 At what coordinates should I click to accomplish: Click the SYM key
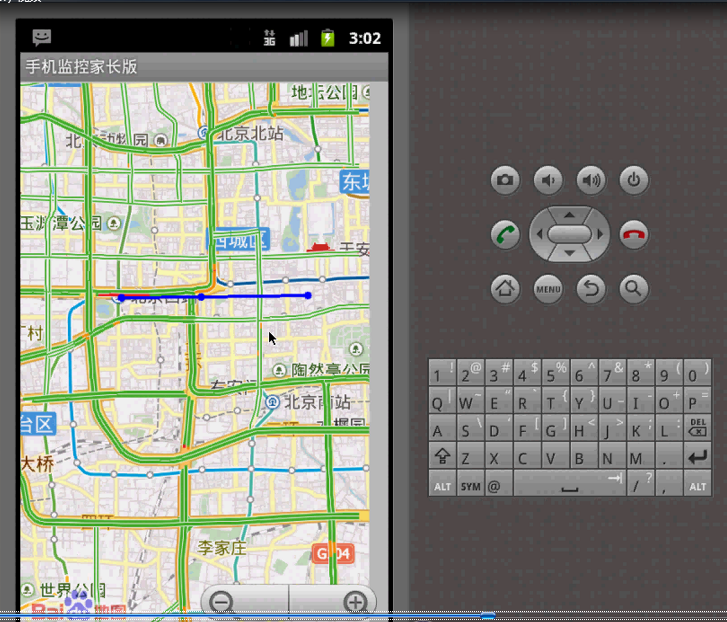471,483
